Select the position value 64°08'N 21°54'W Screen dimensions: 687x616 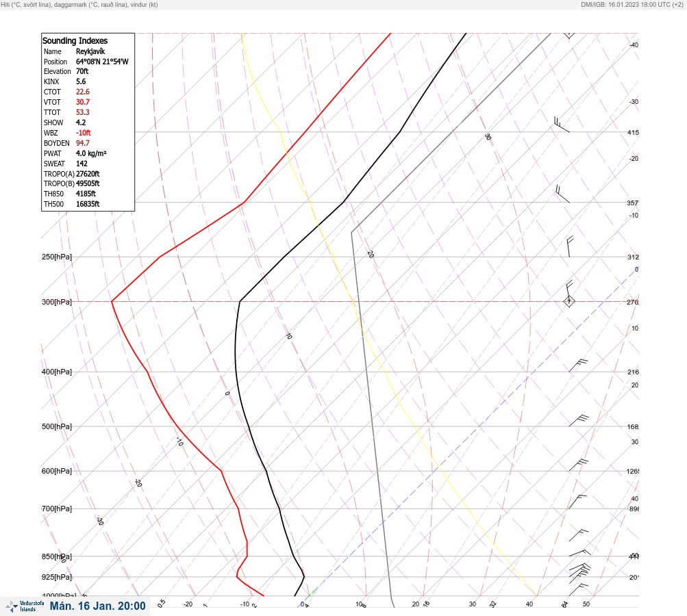pyautogui.click(x=102, y=62)
